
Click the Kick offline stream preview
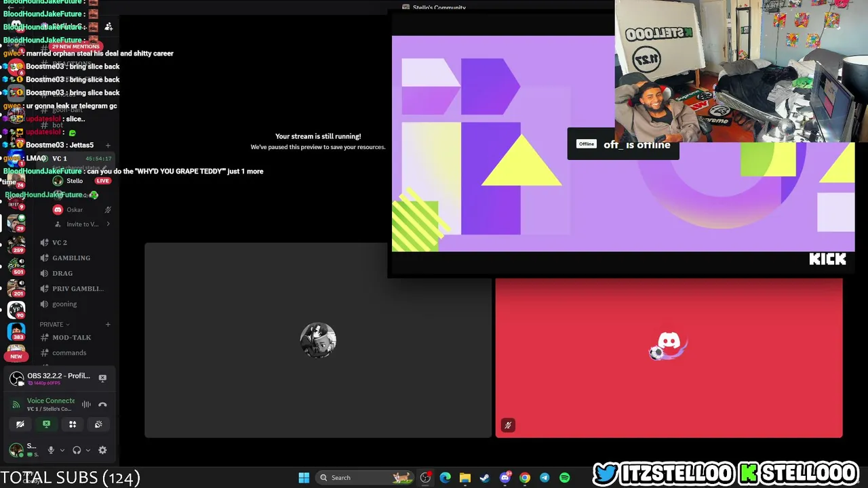tap(623, 144)
